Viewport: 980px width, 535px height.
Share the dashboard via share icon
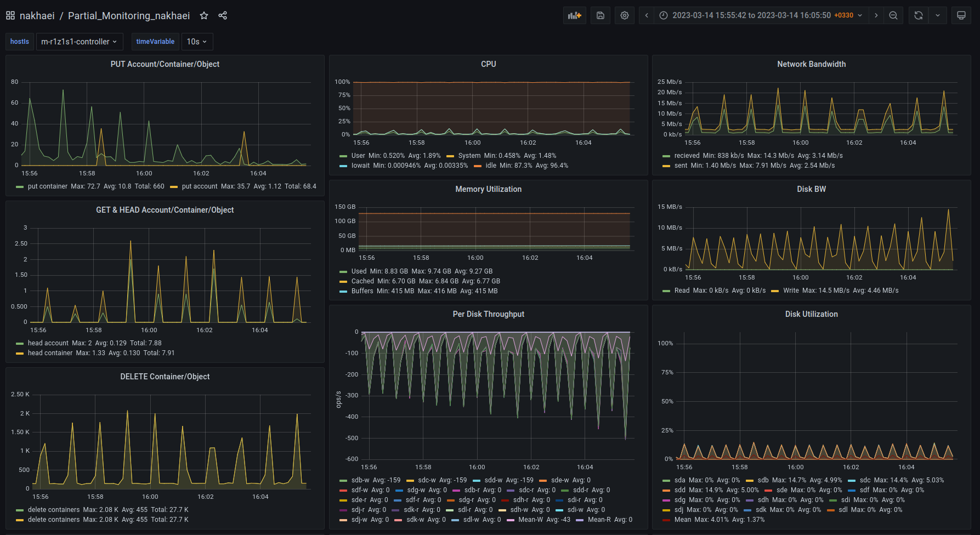click(223, 15)
